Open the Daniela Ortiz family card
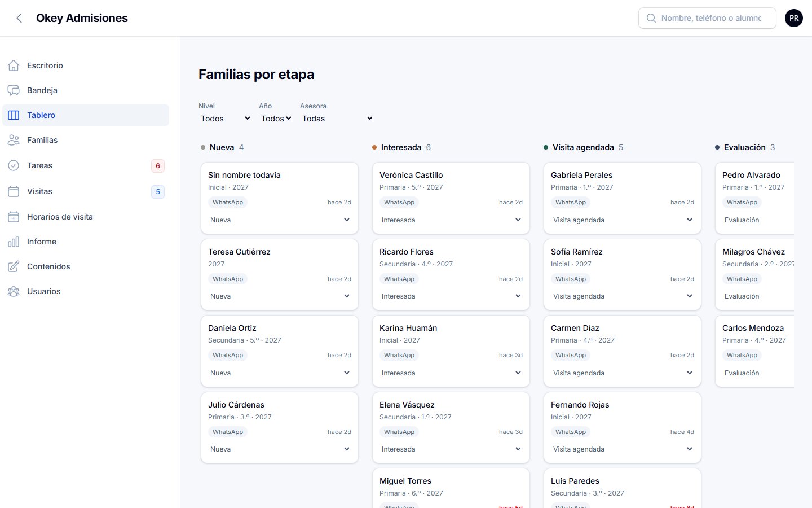812x508 pixels. 280,351
